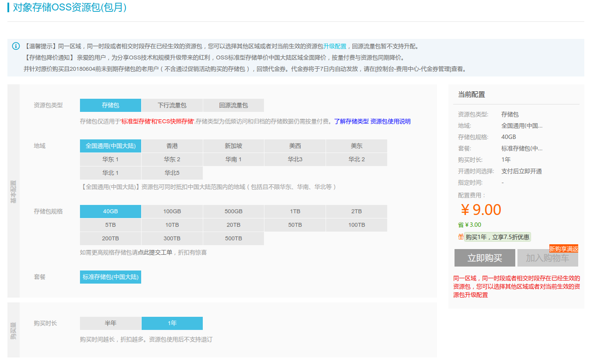Select 5TB storage package size
The image size is (590, 364).
111,225
